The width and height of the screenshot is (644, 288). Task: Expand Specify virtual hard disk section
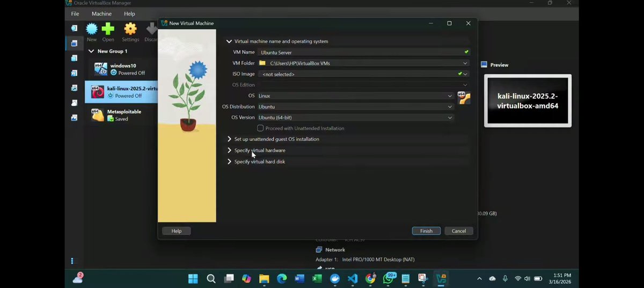pyautogui.click(x=229, y=162)
